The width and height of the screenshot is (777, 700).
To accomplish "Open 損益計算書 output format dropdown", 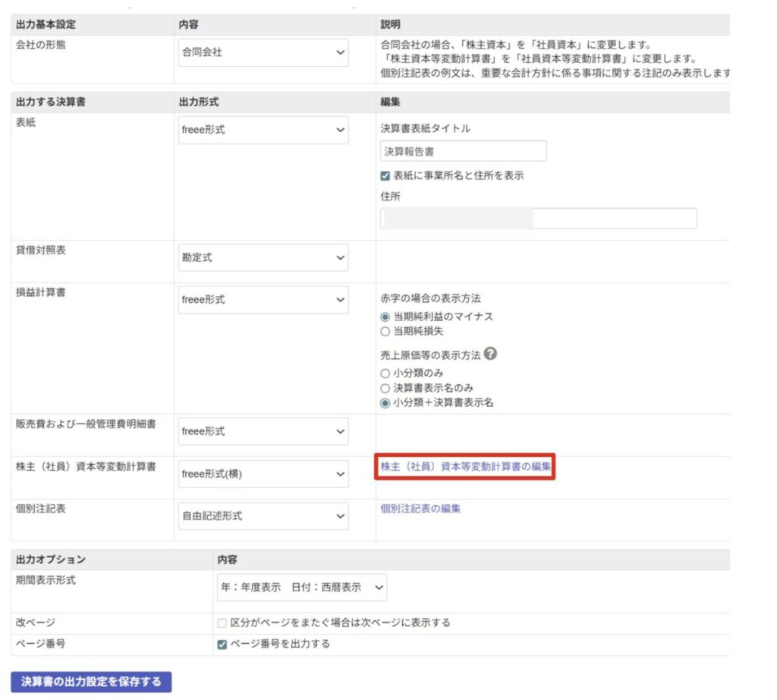I will [263, 300].
